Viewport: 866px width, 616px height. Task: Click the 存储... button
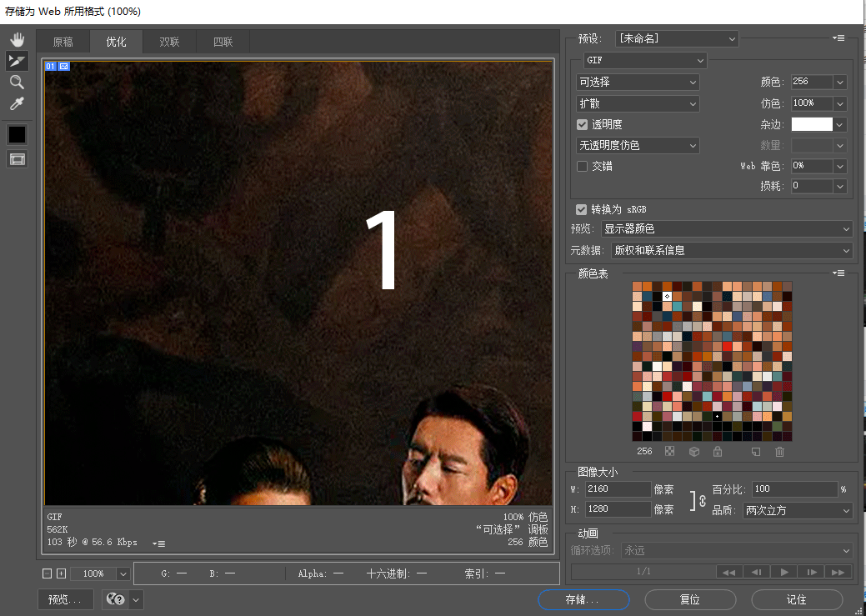pos(583,599)
